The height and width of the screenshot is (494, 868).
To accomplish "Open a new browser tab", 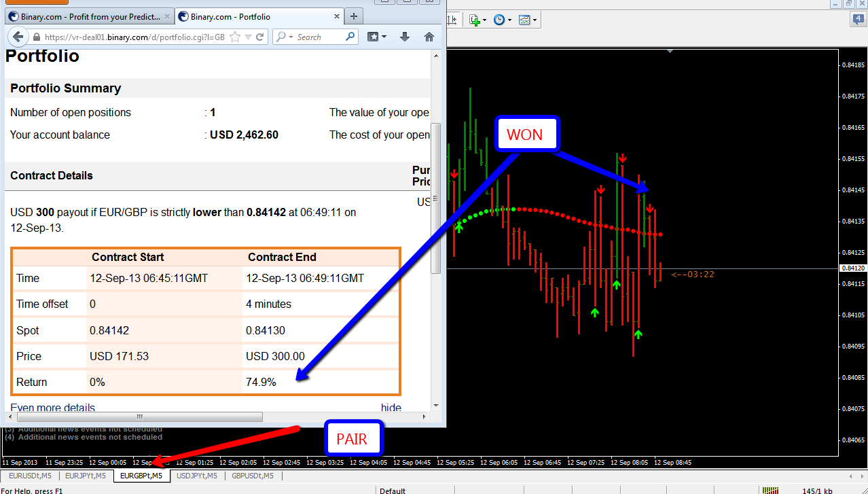I will click(353, 16).
